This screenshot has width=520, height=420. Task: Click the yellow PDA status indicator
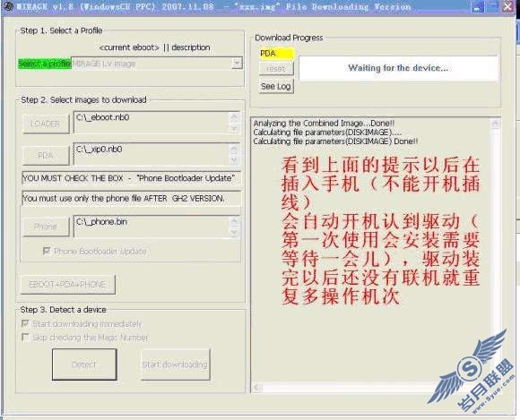click(x=277, y=54)
